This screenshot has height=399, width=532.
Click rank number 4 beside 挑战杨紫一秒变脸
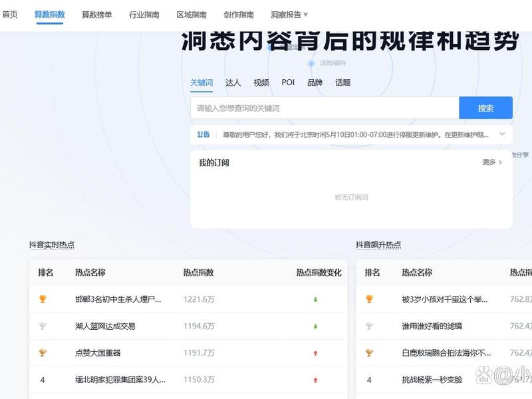(369, 380)
